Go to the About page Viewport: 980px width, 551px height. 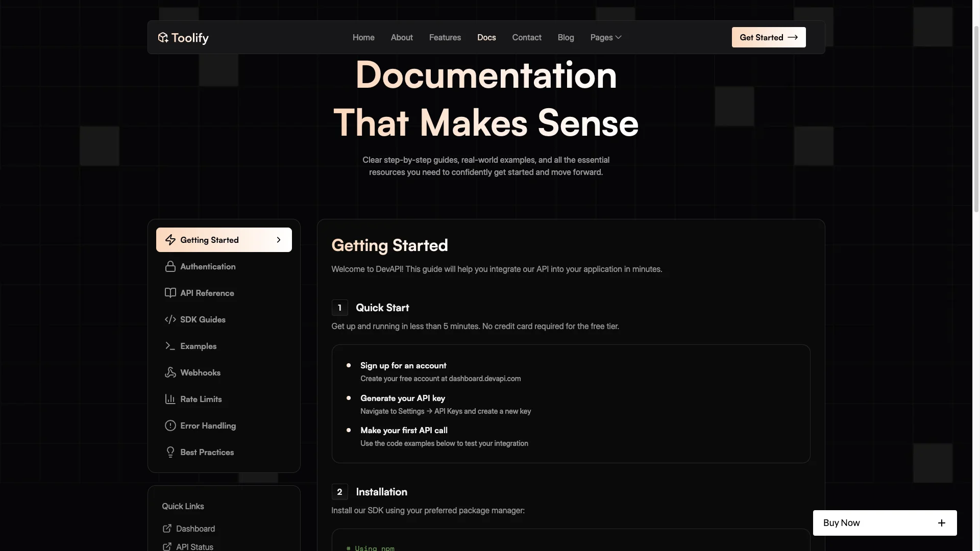[402, 37]
